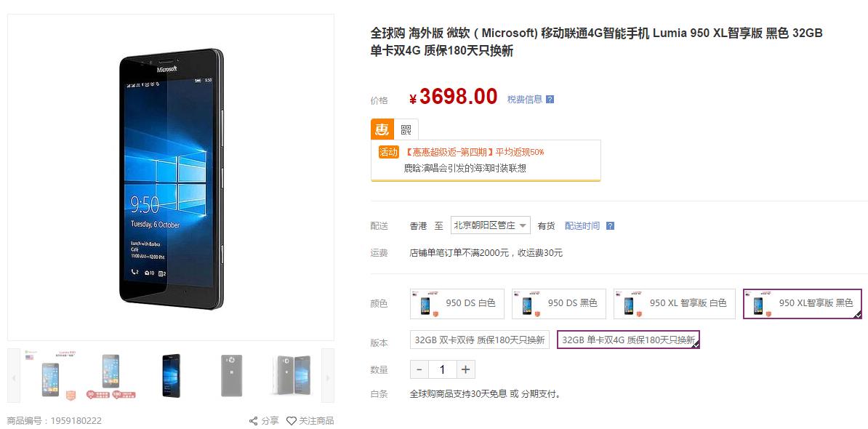Click the heart icon to follow this product
The height and width of the screenshot is (429, 868).
(x=291, y=420)
